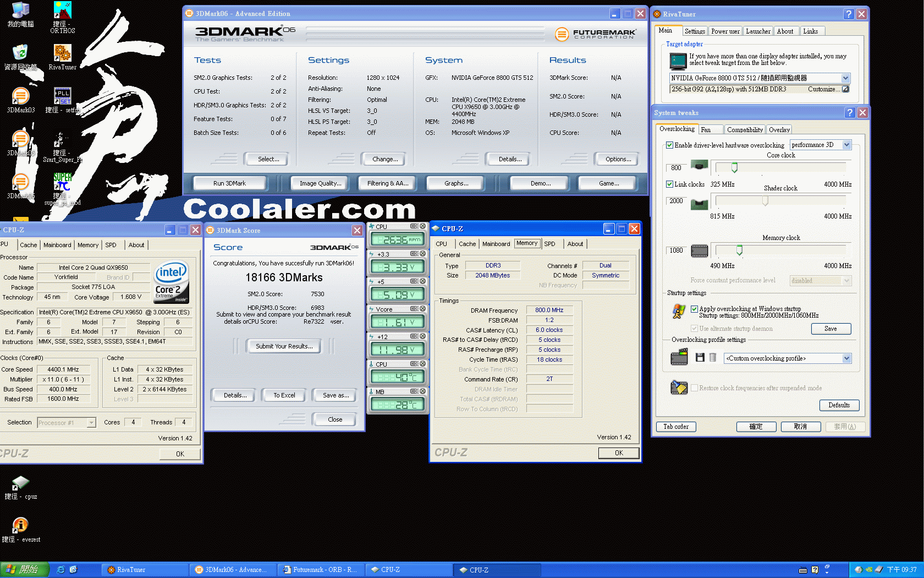Close the Vcore voltage gadget
Screen dimensions: 924x578
pyautogui.click(x=422, y=309)
